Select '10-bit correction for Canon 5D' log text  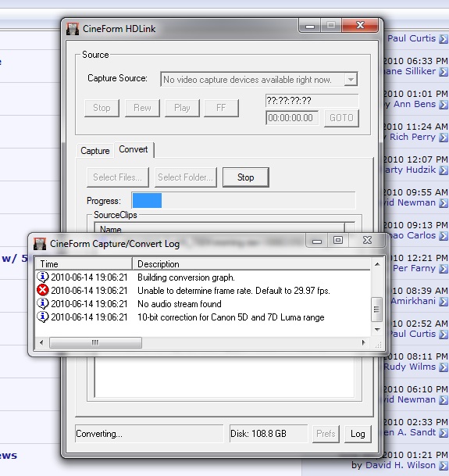click(231, 317)
